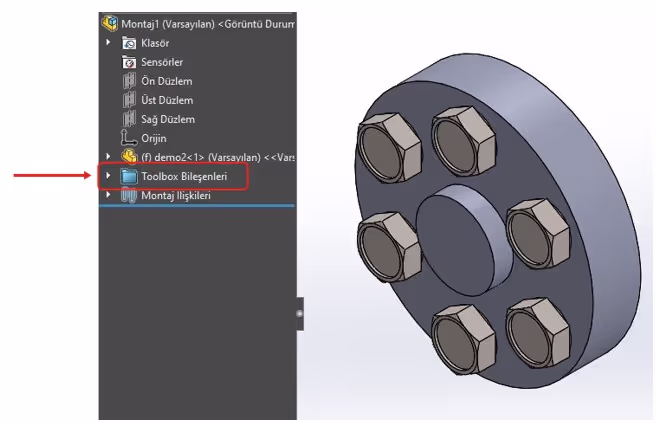Screen dimensions: 656x423
Task: Expand the Klasör tree node
Action: [108, 42]
